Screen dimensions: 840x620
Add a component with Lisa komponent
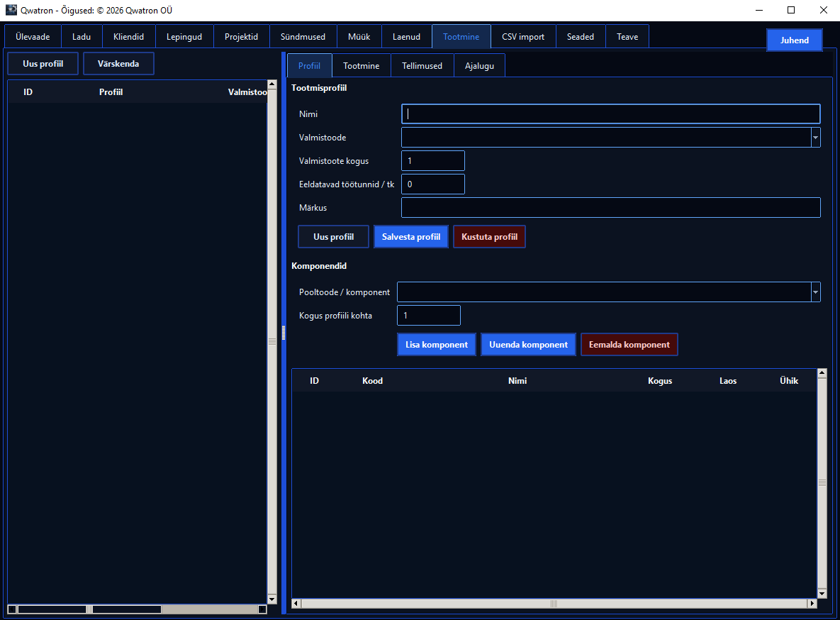pos(437,345)
